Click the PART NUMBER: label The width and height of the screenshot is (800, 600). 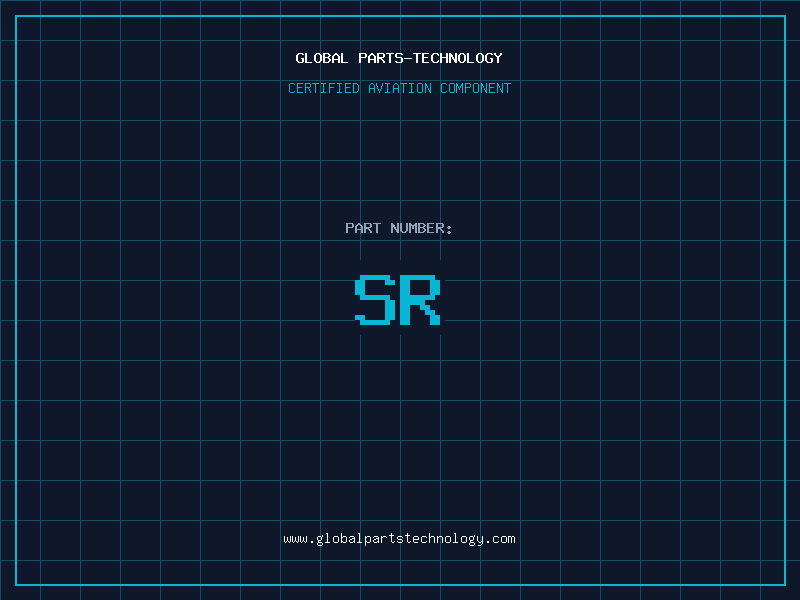coord(399,228)
